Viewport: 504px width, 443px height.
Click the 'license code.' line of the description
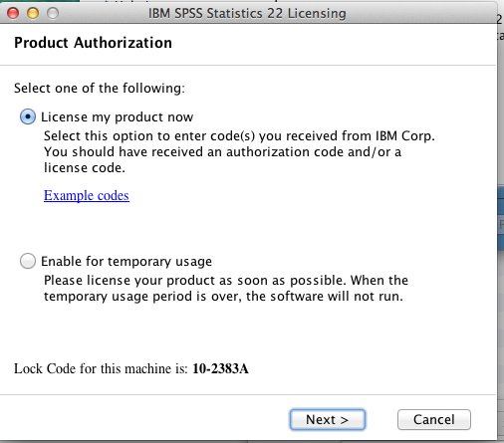coord(85,168)
